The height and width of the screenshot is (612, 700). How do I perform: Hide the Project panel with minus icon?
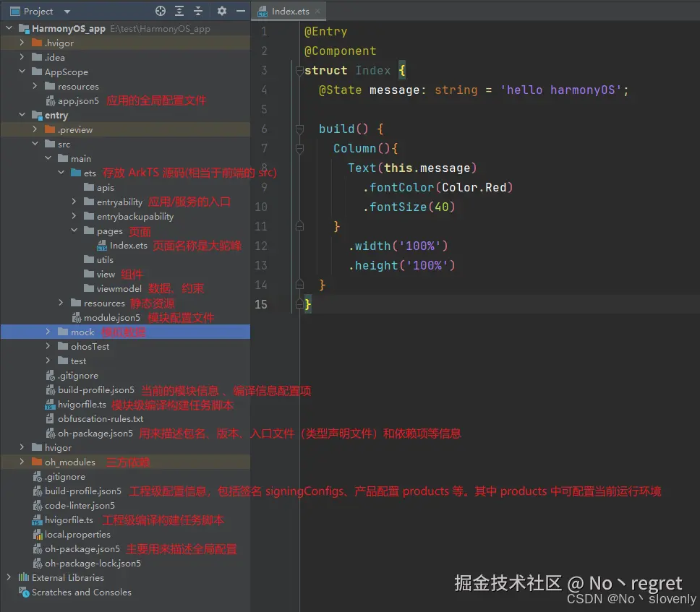[x=241, y=11]
